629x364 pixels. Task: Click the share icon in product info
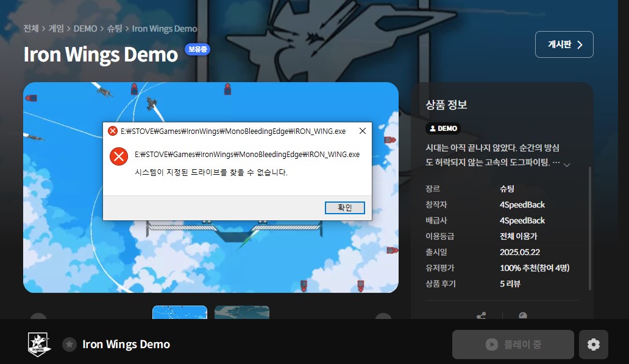482,315
